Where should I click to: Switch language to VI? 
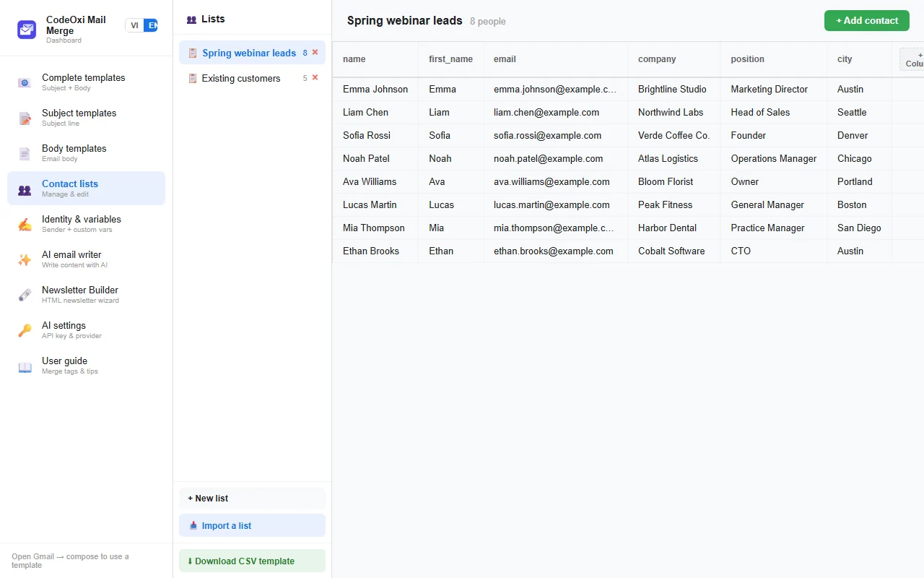click(134, 25)
